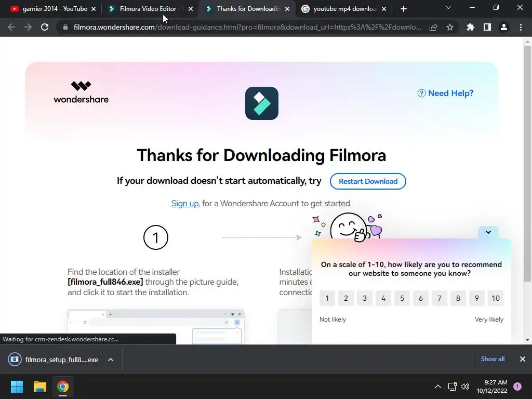The width and height of the screenshot is (532, 399).
Task: Open the Sign up link
Action: (185, 204)
